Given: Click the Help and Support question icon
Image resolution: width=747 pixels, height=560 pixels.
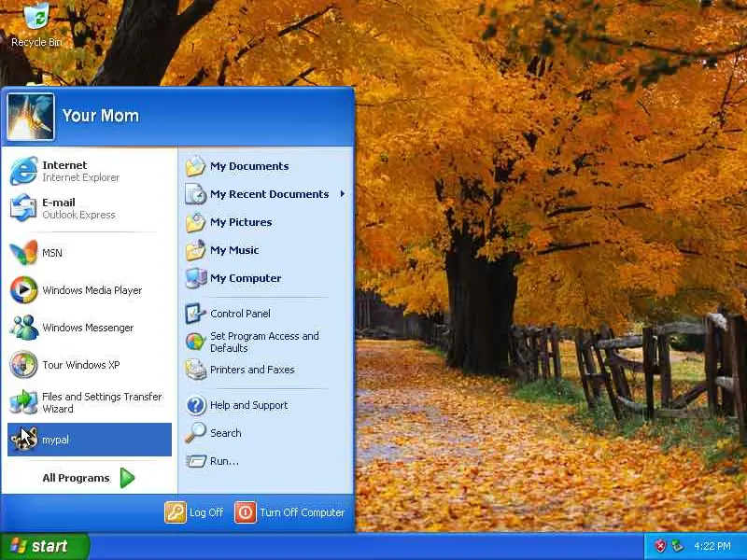Looking at the screenshot, I should pos(195,405).
